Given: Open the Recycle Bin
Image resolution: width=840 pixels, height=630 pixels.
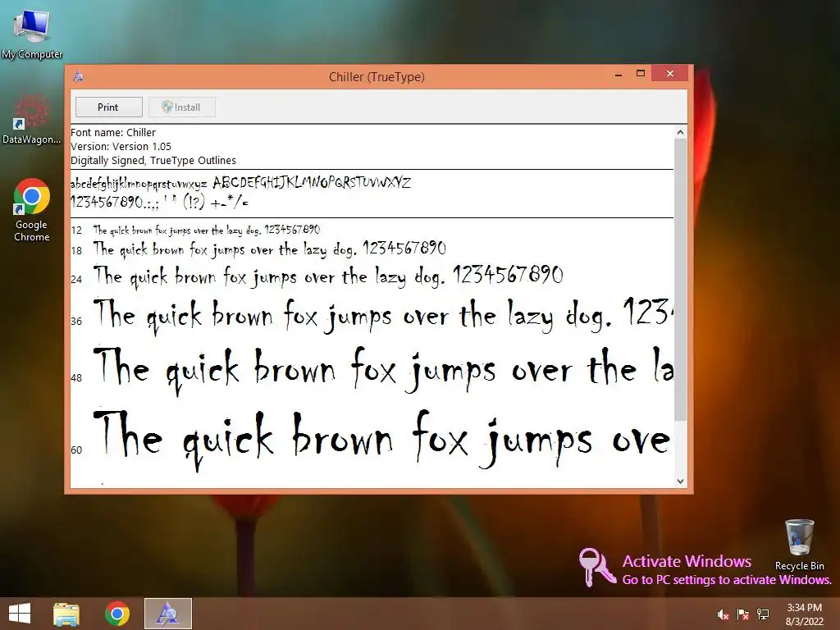Looking at the screenshot, I should pyautogui.click(x=799, y=545).
